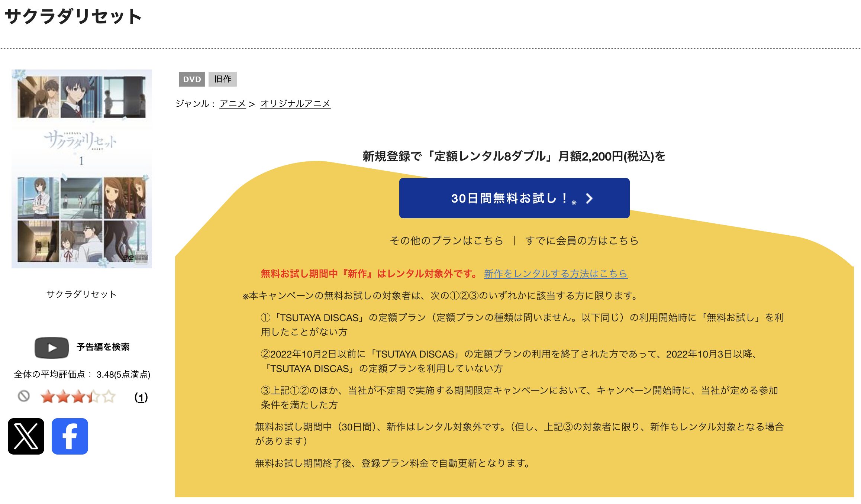Image resolution: width=861 pixels, height=504 pixels.
Task: Click red notice 無料お試し期間中『新作』はレンタル対象外です
Action: (369, 274)
